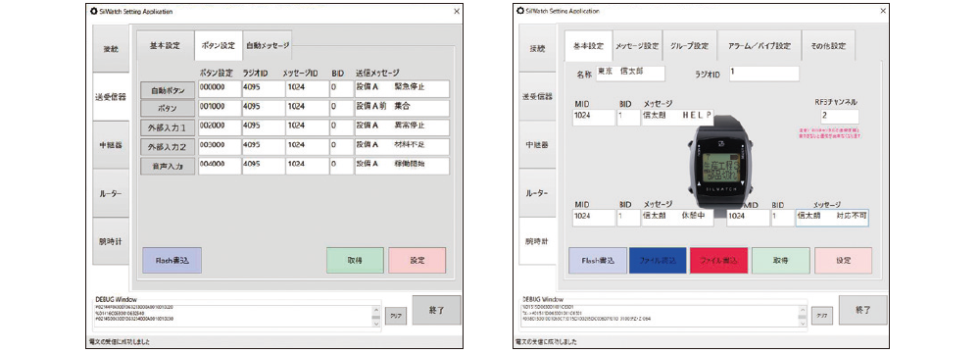Image resolution: width=980 pixels, height=353 pixels.
Task: Click pink 設定 button in left window
Action: [416, 261]
